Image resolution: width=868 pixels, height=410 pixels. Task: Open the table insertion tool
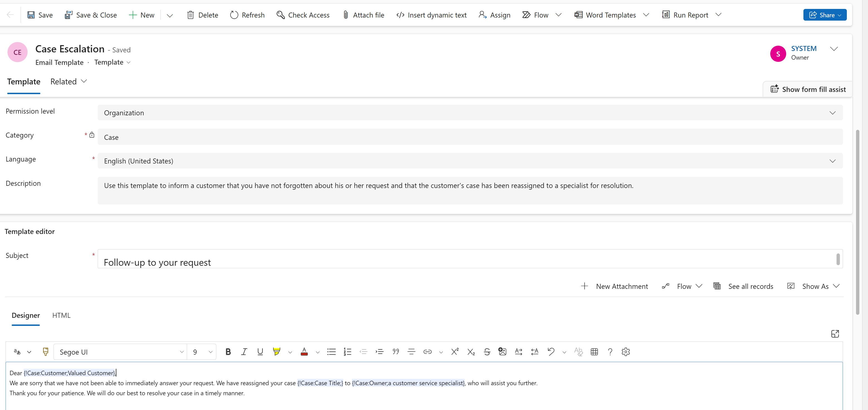tap(594, 352)
